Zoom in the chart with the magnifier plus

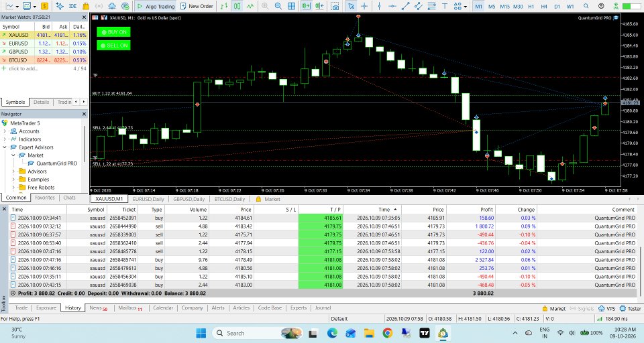[x=265, y=6]
